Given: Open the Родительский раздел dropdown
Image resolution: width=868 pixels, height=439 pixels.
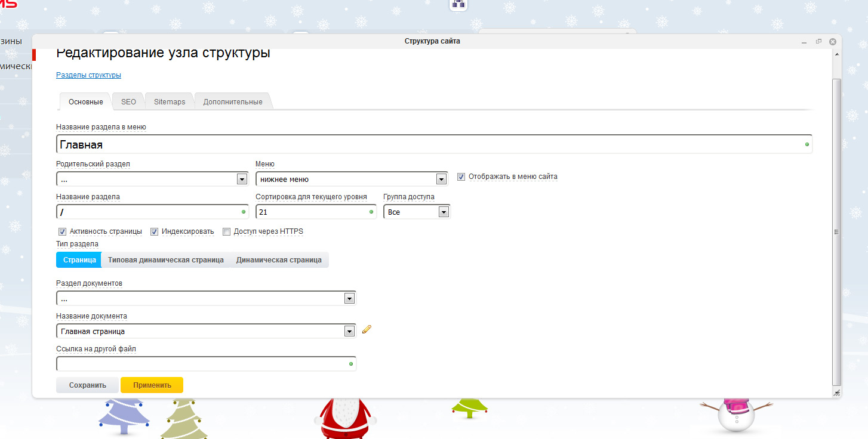Looking at the screenshot, I should 242,179.
